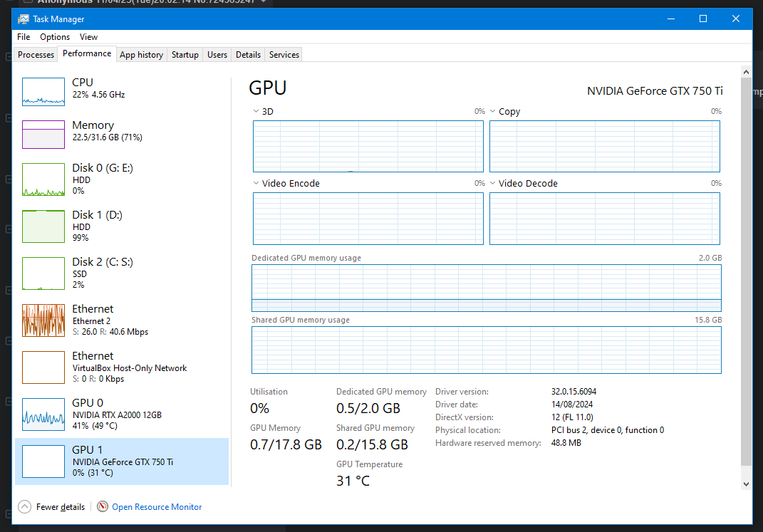Open the Video Decode engine dropdown

[x=492, y=183]
